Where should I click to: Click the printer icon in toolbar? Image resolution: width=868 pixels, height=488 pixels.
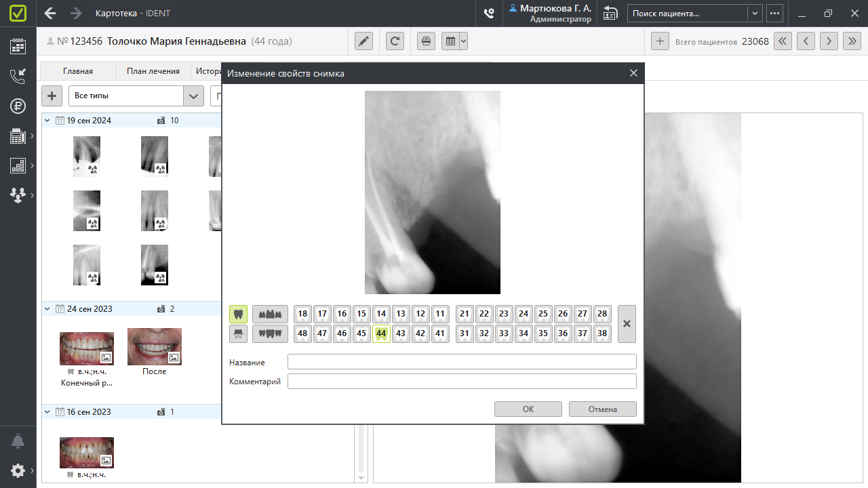(x=426, y=41)
